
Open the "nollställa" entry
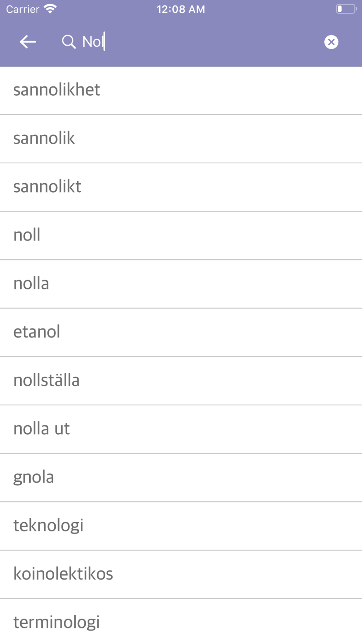click(x=181, y=381)
